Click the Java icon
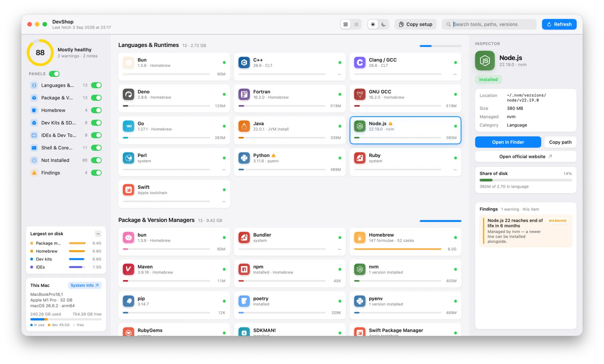Viewport: 604px width, 364px height. click(x=244, y=126)
